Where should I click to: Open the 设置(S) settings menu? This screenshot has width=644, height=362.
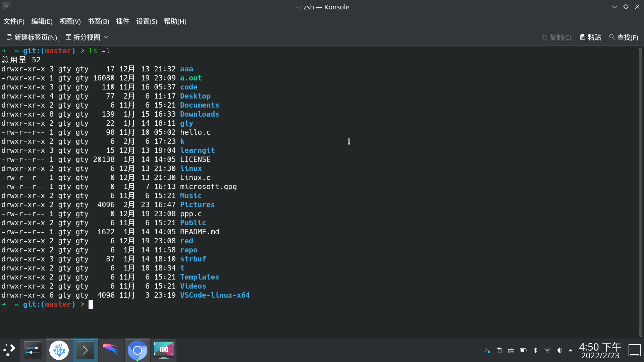tap(147, 21)
